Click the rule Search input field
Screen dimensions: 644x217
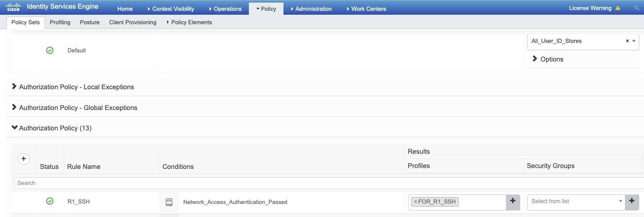click(303, 183)
